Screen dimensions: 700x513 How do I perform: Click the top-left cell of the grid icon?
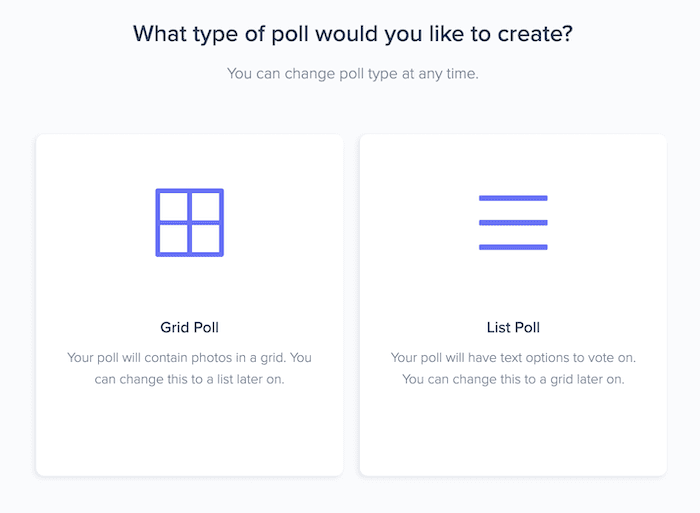click(173, 206)
